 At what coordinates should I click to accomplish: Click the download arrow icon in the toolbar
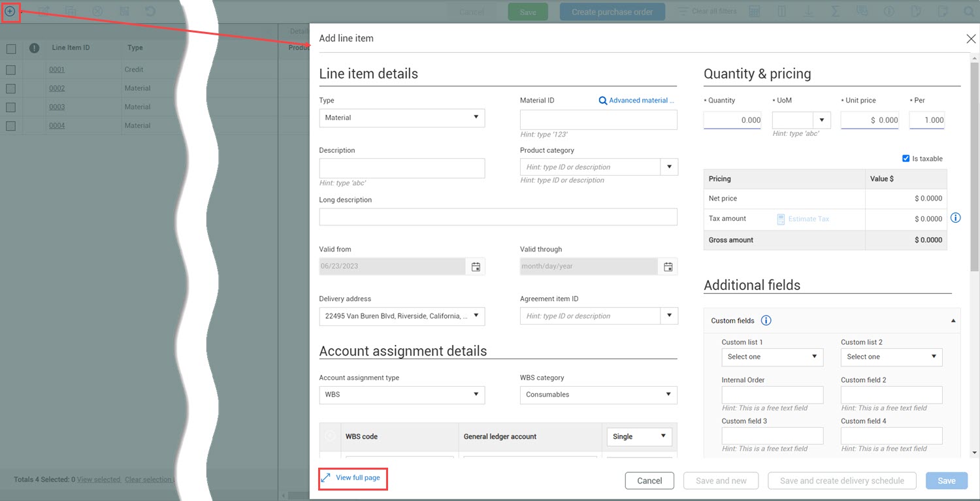click(808, 11)
